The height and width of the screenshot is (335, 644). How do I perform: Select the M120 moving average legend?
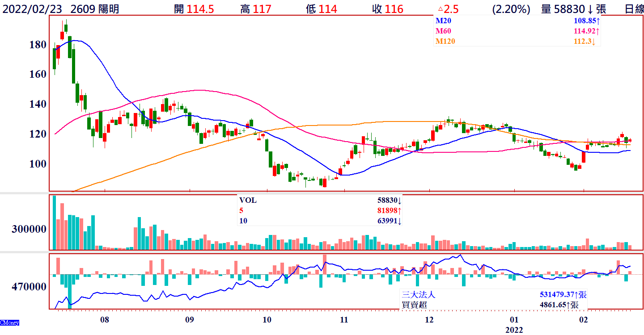pyautogui.click(x=445, y=41)
